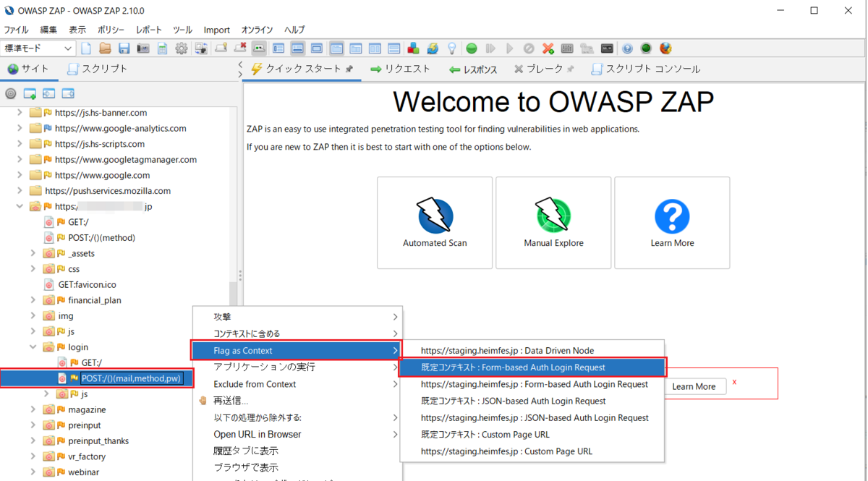868x481 pixels.
Task: Click the import context icon in the sites panel
Action: pos(48,93)
